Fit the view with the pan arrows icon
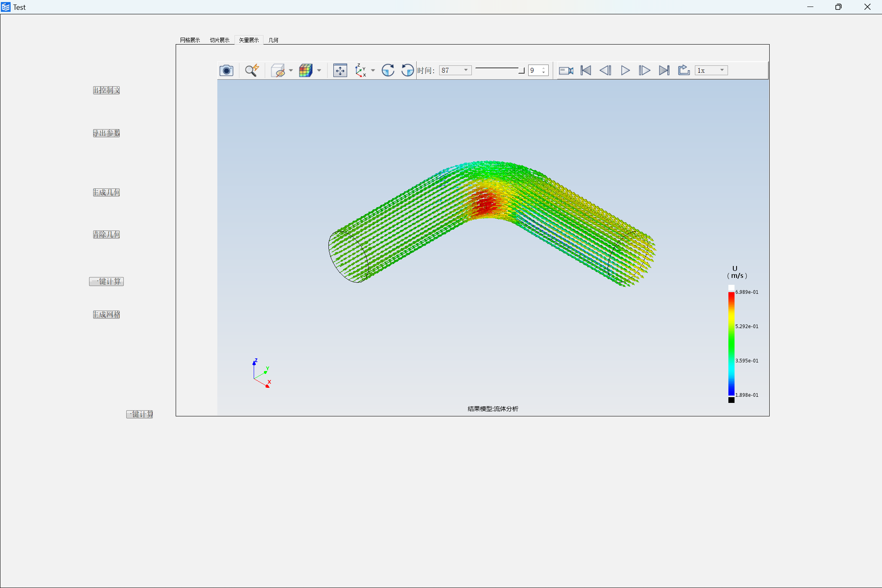 tap(340, 70)
